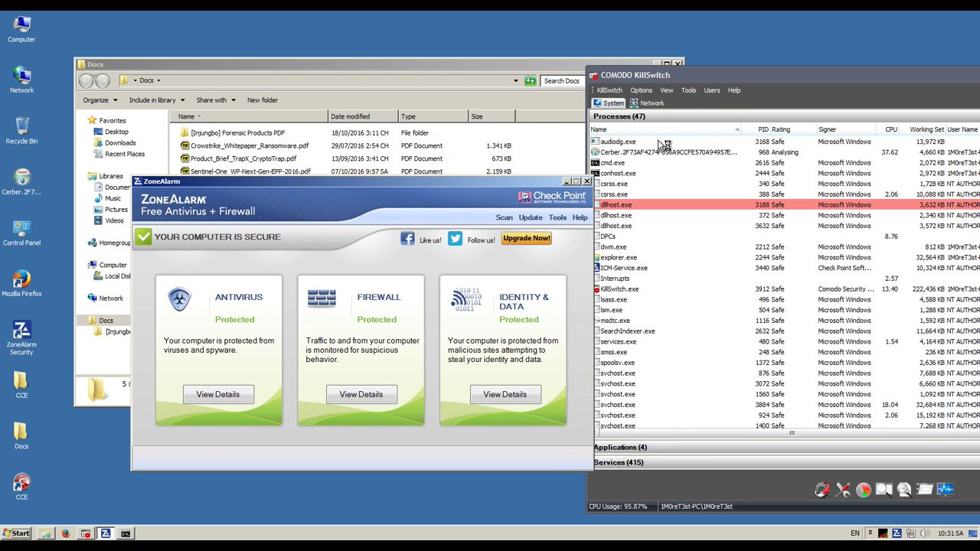The height and width of the screenshot is (551, 980).
Task: Expand the Services (415) section
Action: click(x=619, y=462)
